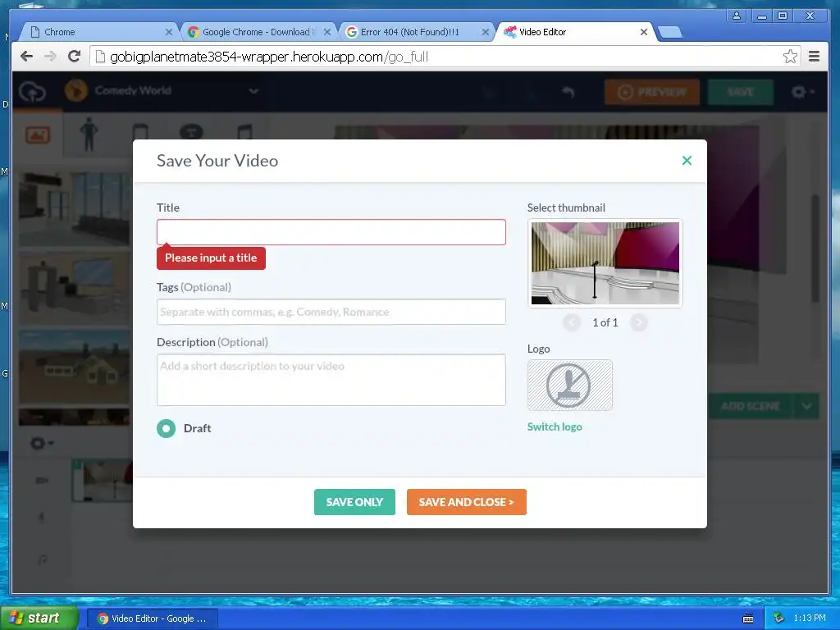840x630 pixels.
Task: Click the keyboard tray icon
Action: (x=748, y=619)
